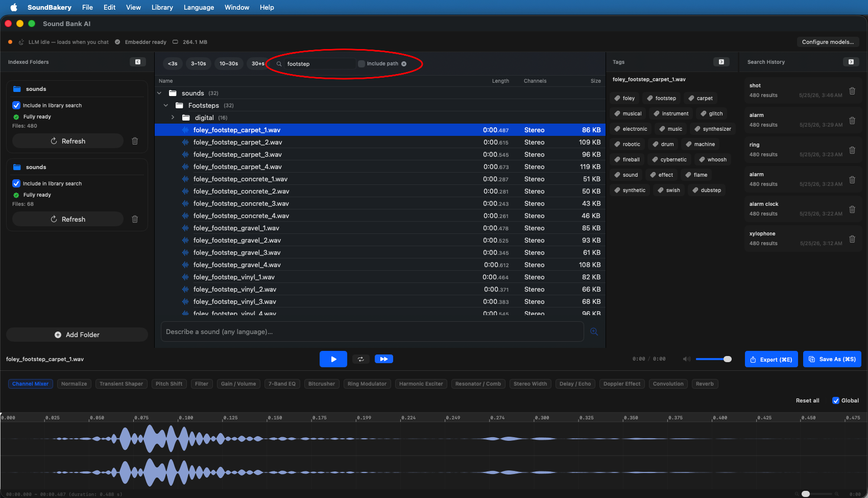868x498 pixels.
Task: Switch to the Pitch Shift effect tab
Action: coord(169,384)
